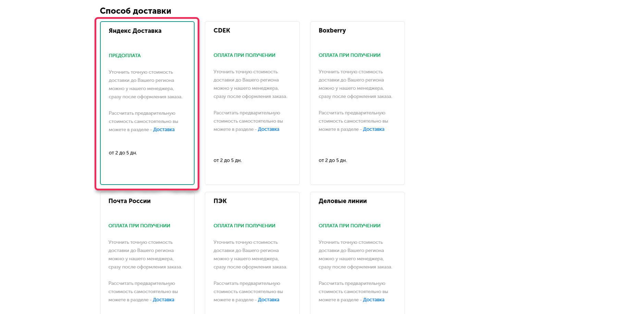Click 'от 2 до 5 дн.' in Boxberry card
Screen dimensions: 644x314
(x=333, y=160)
